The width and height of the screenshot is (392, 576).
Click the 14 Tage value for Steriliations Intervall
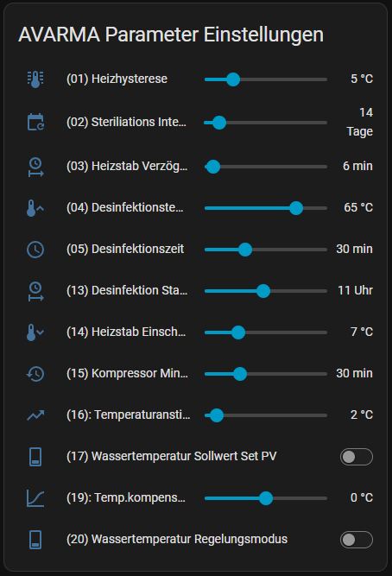(x=360, y=122)
